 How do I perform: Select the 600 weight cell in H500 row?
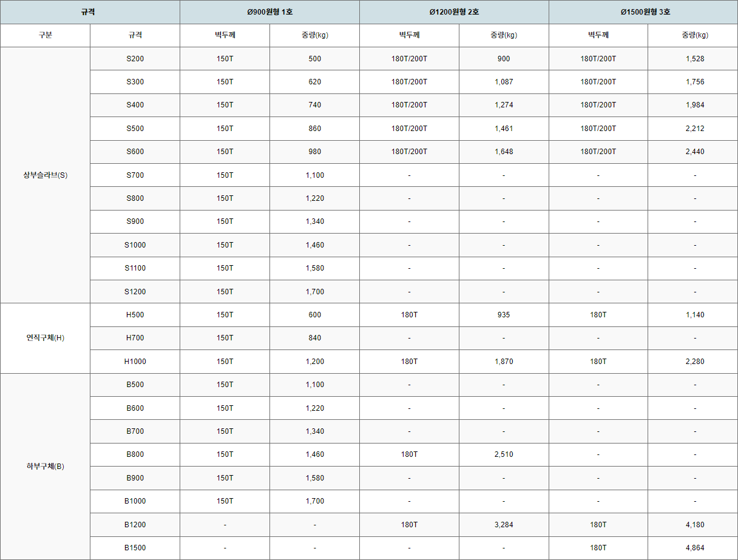pos(314,315)
